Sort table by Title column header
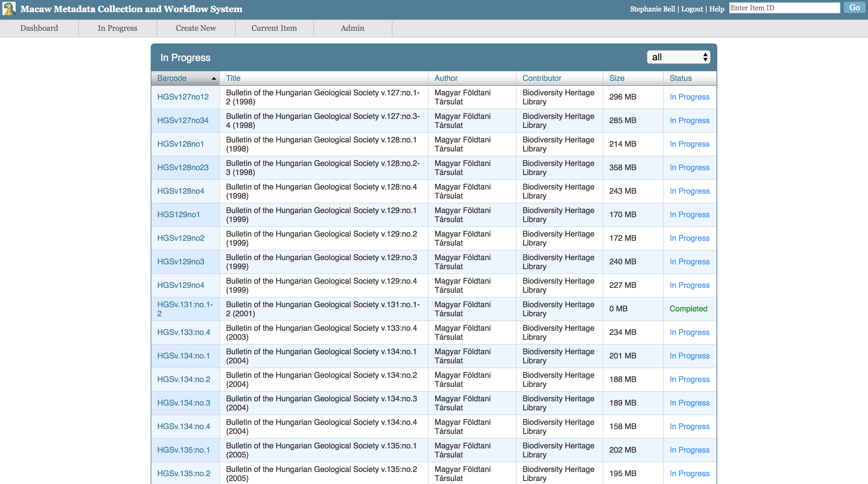This screenshot has width=868, height=484. [233, 78]
